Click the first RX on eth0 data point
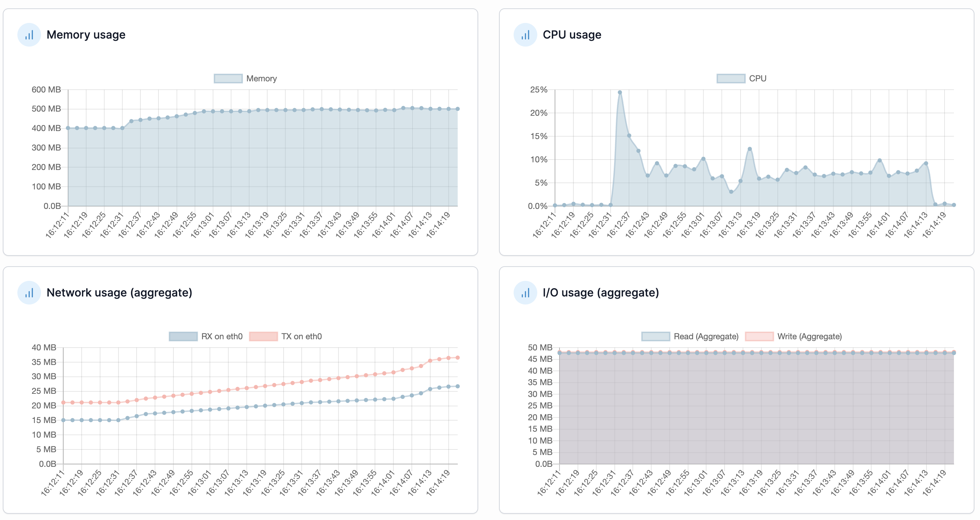Viewport: 980px width, 520px height. [64, 420]
